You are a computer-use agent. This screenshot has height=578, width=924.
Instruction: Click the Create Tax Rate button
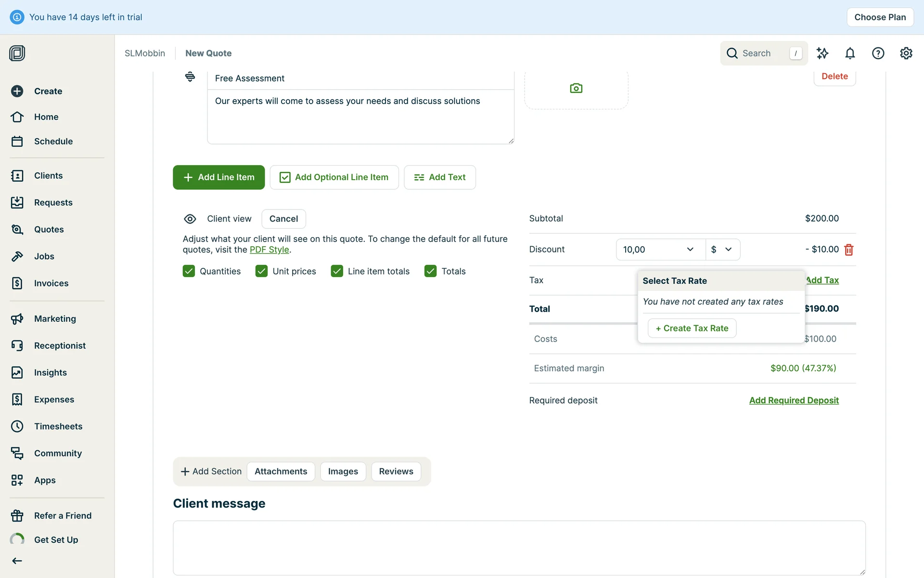tap(692, 328)
